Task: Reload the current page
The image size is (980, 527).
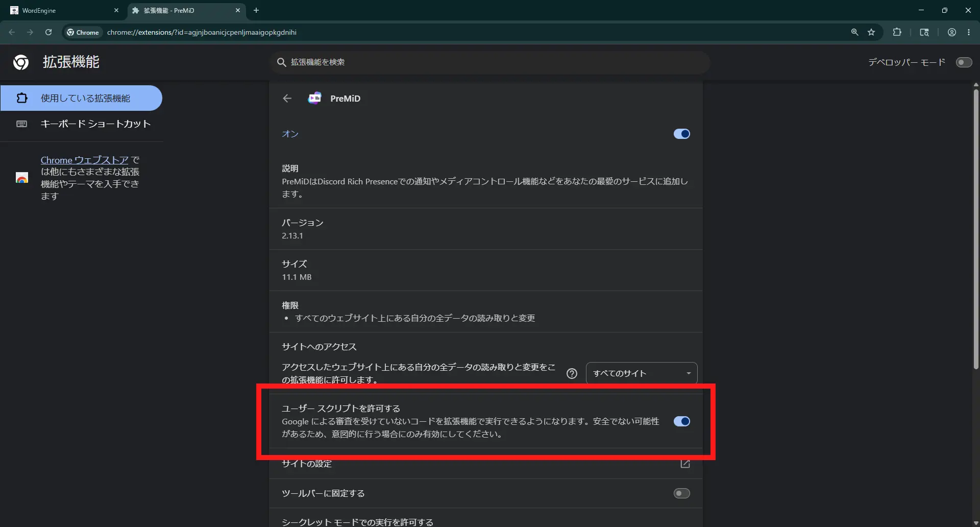Action: coord(48,32)
